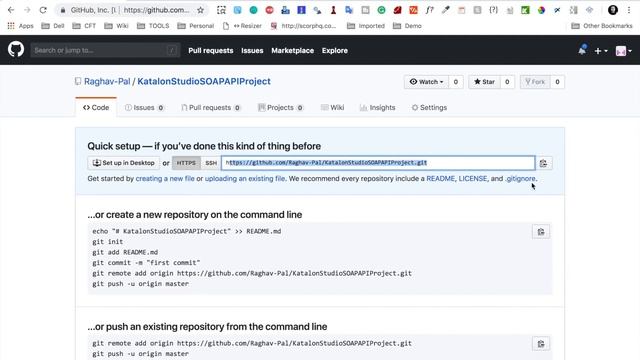This screenshot has height=360, width=640.
Task: Click the color picker eyedropper extension
Action: pyautogui.click(x=445, y=10)
